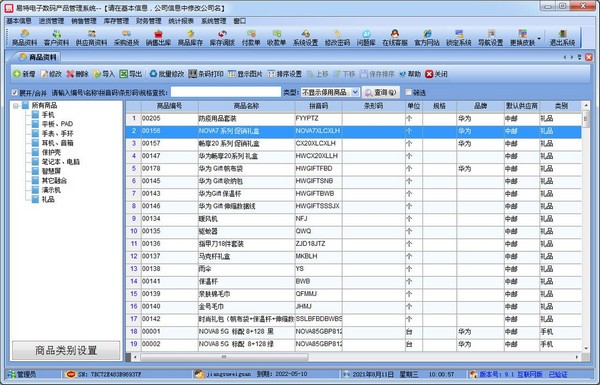Open the 库存管理 menu

click(x=116, y=21)
